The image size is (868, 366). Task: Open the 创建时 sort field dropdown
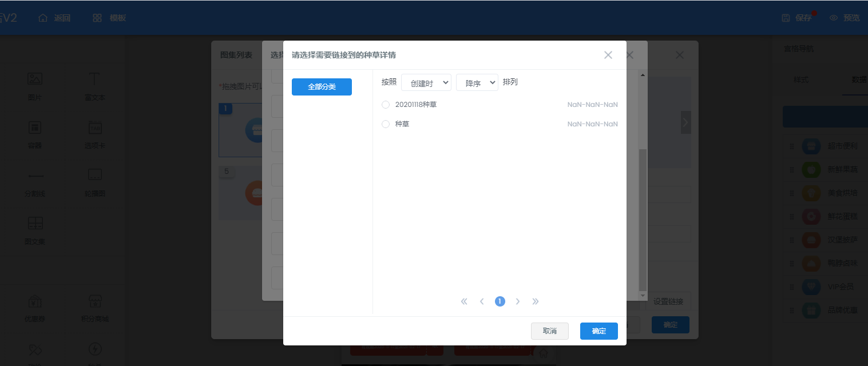click(x=426, y=83)
